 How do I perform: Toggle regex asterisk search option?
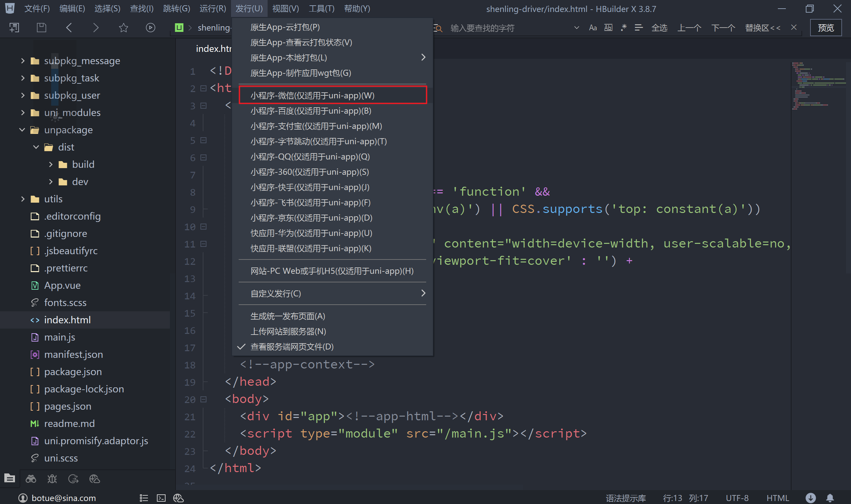pyautogui.click(x=623, y=28)
